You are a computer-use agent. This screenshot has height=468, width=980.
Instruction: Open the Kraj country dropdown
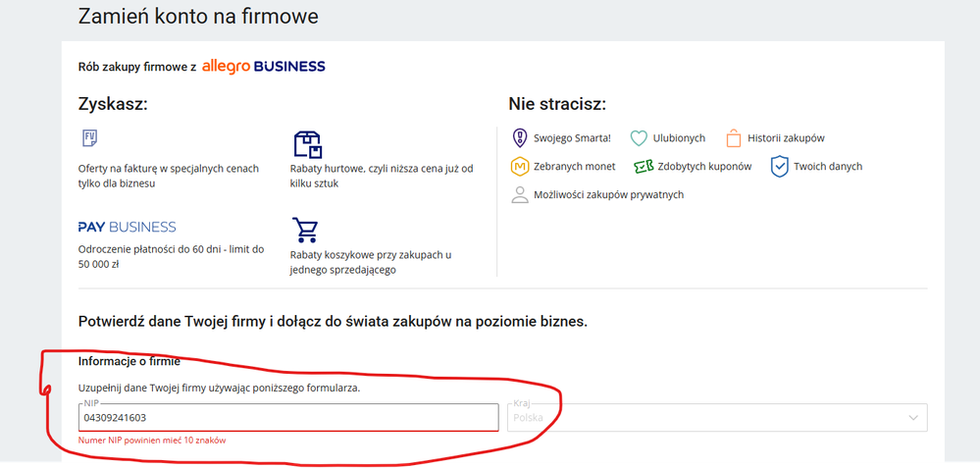[x=717, y=417]
